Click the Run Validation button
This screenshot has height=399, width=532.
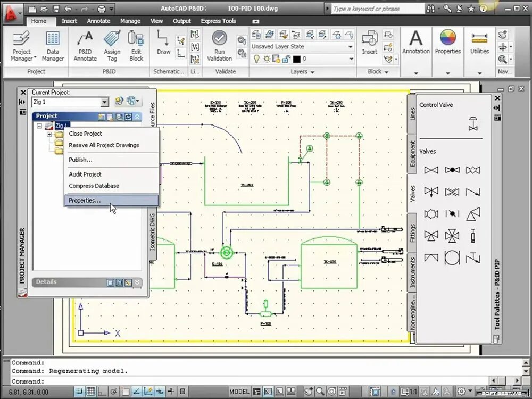point(219,46)
